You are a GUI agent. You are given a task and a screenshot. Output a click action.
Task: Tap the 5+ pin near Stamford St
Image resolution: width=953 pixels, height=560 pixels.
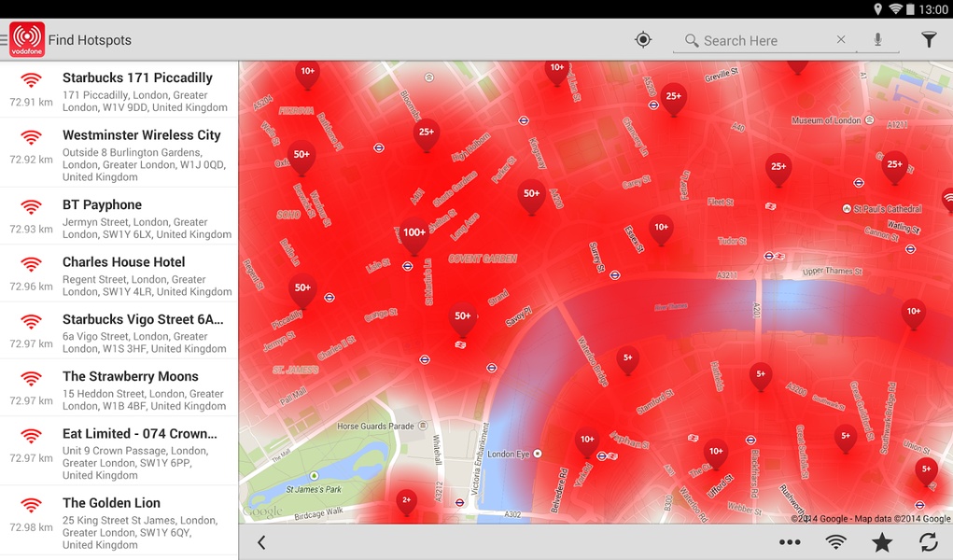(761, 377)
